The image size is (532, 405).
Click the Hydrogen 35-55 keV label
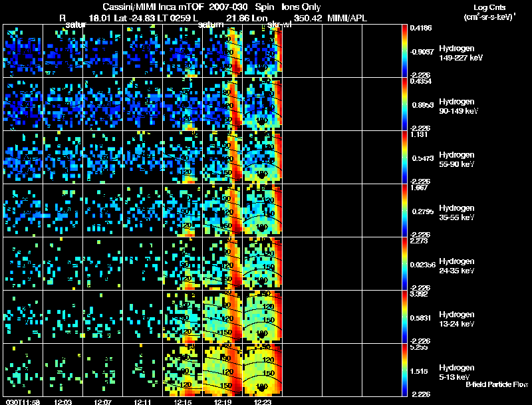[456, 212]
